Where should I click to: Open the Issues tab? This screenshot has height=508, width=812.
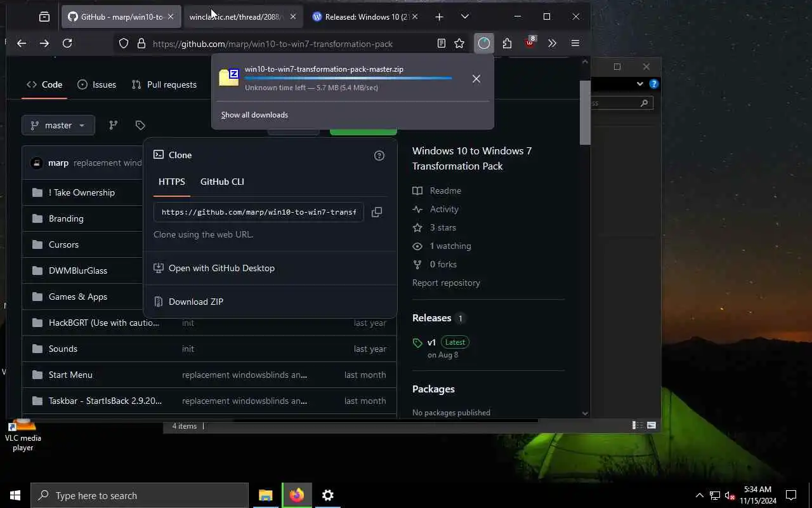(96, 84)
